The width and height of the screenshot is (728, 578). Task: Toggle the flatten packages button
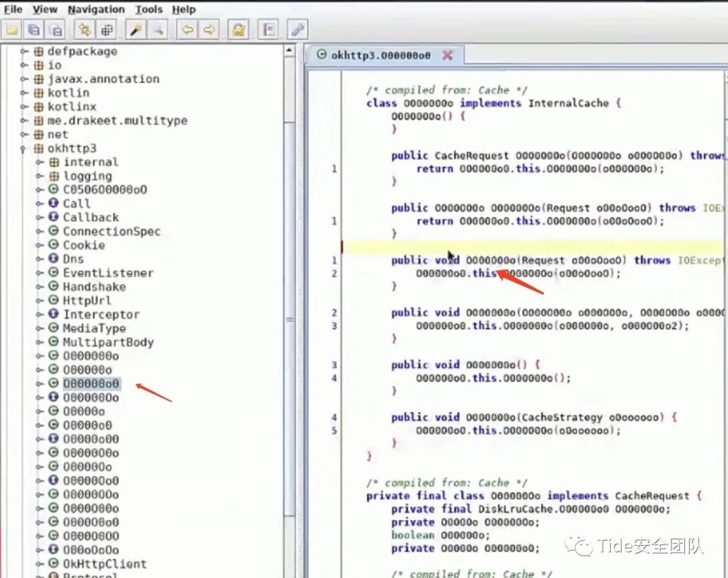tap(107, 30)
